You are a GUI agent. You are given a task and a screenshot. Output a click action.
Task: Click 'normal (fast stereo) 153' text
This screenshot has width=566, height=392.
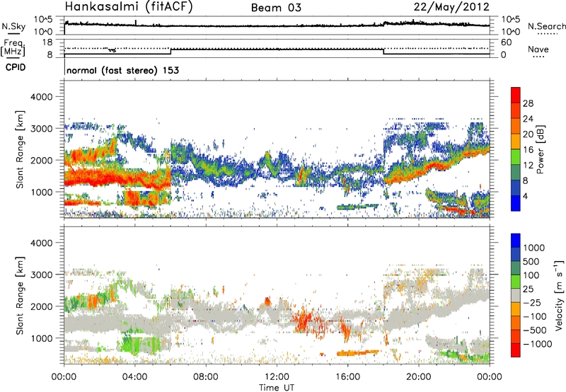122,70
